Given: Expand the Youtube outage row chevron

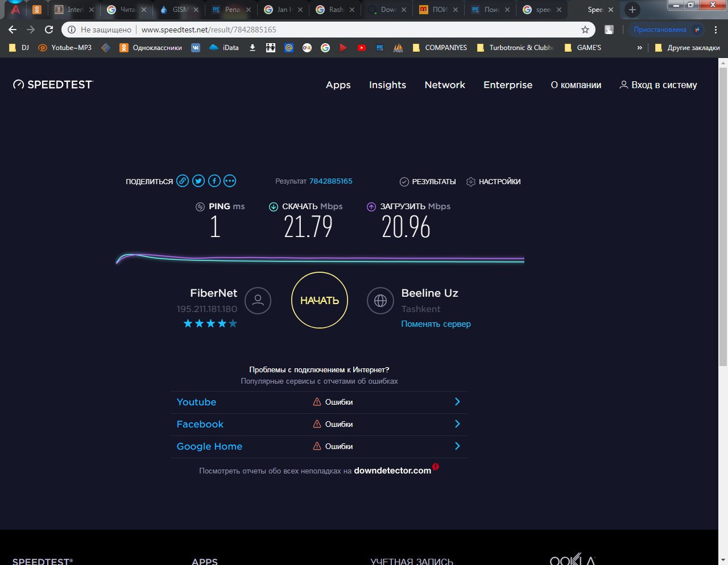Looking at the screenshot, I should (x=457, y=402).
